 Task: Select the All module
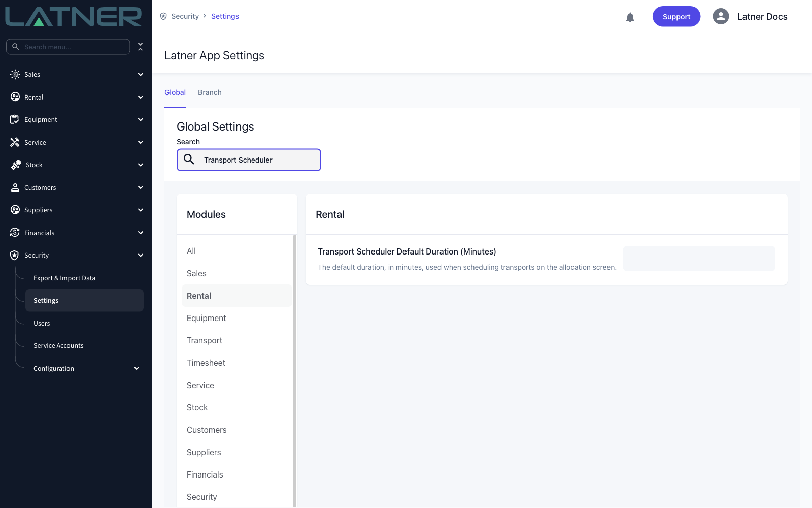(x=236, y=251)
